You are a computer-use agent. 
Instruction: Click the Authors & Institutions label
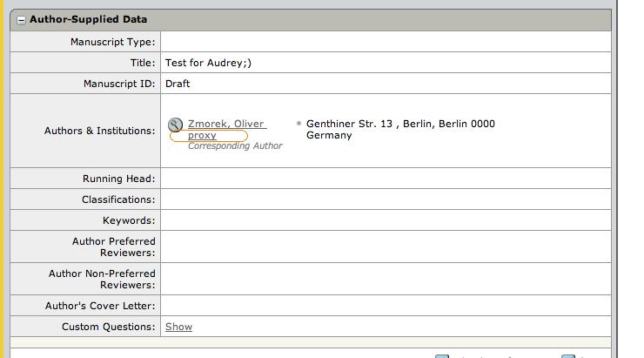(x=99, y=131)
